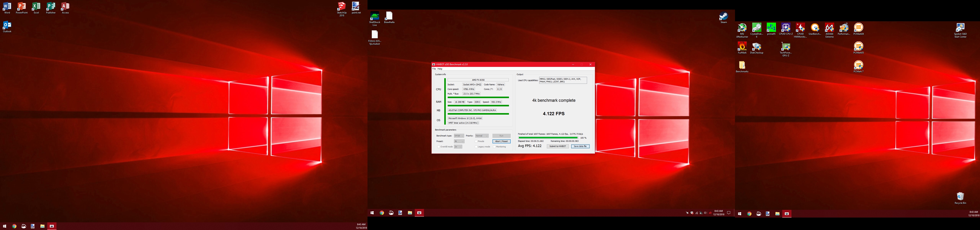980x230 pixels.
Task: Open the Priority Normal dropdown
Action: click(482, 136)
